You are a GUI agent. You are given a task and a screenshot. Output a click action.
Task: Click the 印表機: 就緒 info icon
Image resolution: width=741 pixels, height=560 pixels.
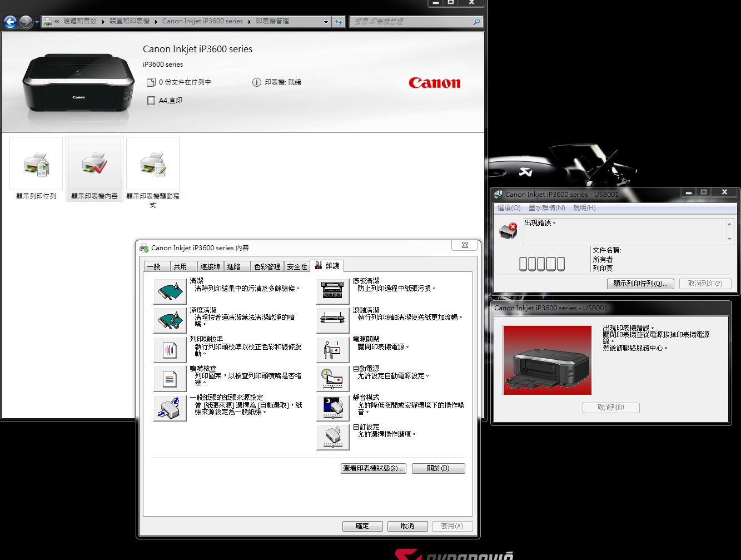(256, 82)
